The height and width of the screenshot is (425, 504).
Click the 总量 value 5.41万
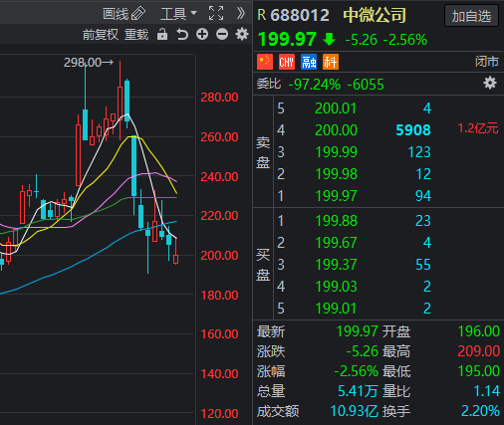[358, 391]
